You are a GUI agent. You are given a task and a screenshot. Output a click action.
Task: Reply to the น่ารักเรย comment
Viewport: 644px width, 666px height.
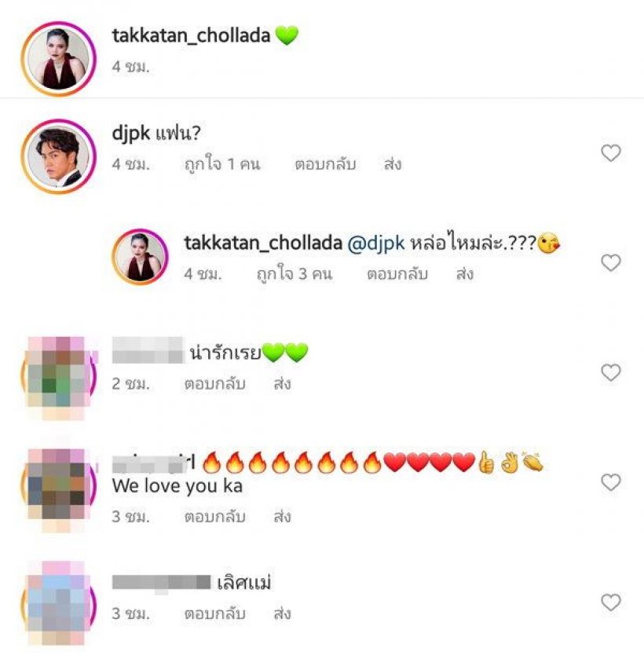tap(214, 384)
